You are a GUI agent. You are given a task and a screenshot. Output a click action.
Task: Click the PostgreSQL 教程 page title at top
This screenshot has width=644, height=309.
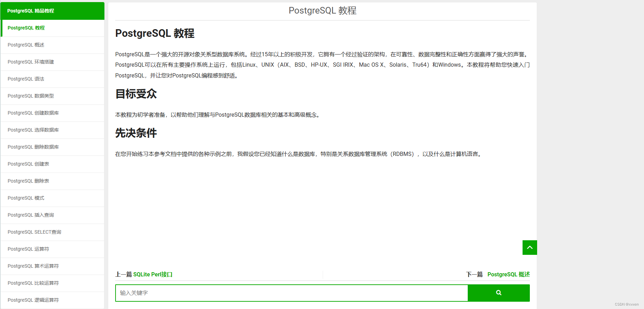click(322, 10)
